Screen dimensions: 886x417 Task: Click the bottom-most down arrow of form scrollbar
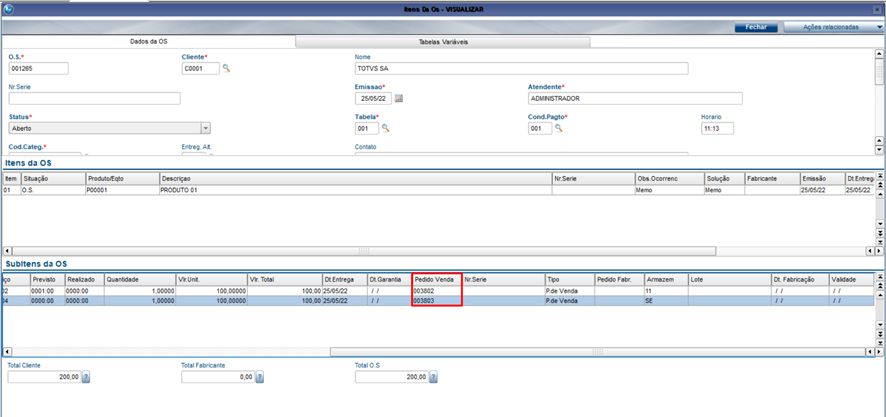(x=879, y=150)
